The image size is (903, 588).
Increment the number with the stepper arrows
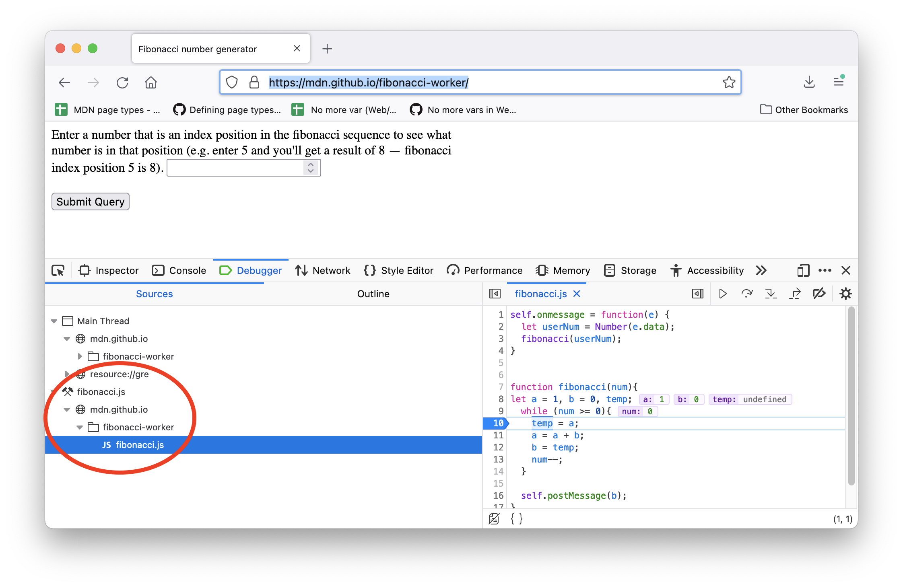point(310,164)
